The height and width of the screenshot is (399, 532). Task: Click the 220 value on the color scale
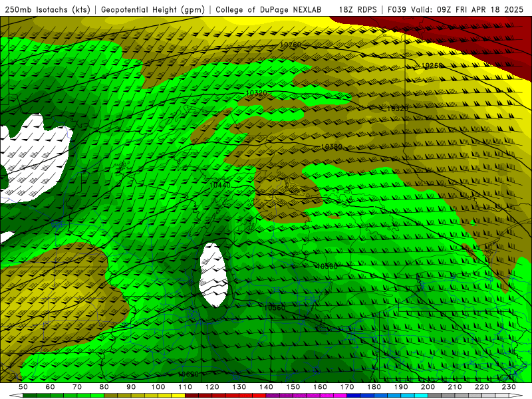[482, 387]
